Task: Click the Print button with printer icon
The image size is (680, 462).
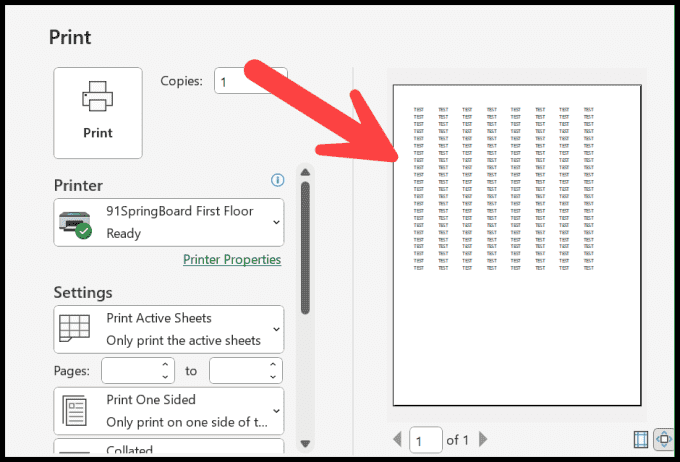Action: pyautogui.click(x=98, y=112)
